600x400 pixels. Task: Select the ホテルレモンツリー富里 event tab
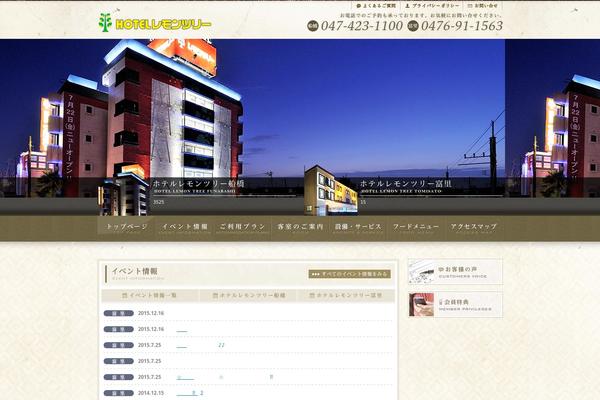click(346, 296)
